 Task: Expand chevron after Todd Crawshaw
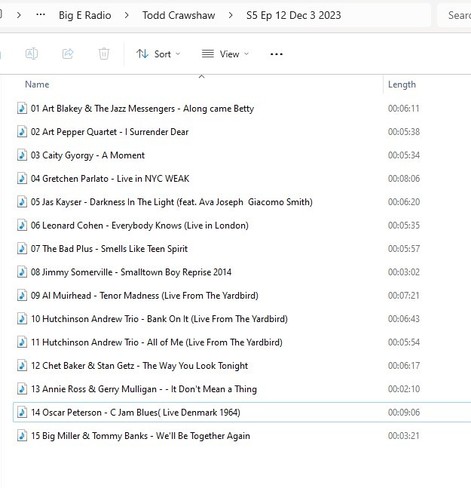coord(231,15)
